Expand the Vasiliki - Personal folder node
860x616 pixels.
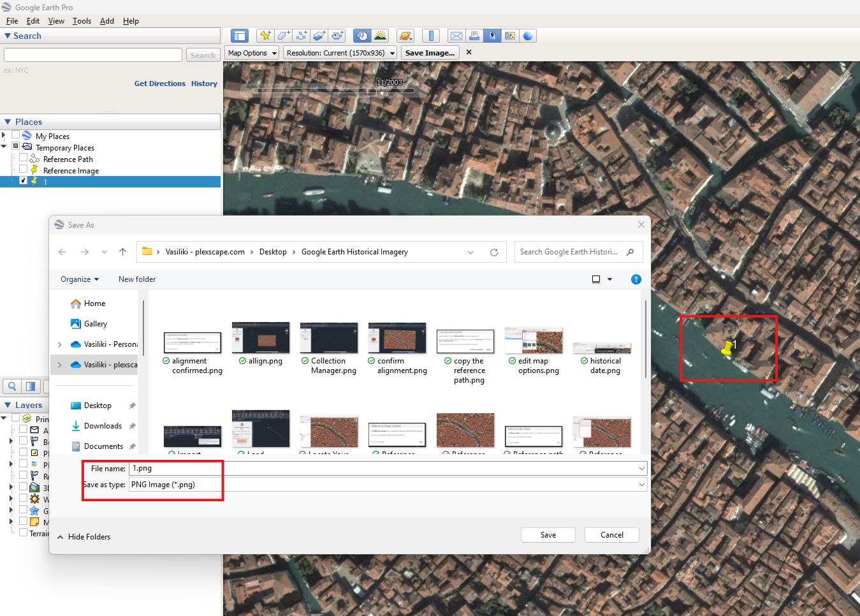click(x=60, y=344)
